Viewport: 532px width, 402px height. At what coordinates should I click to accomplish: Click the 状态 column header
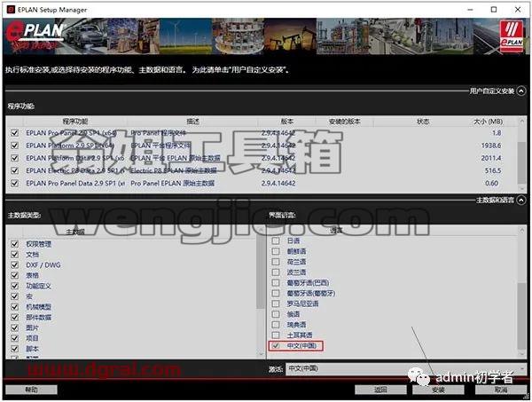pyautogui.click(x=423, y=122)
